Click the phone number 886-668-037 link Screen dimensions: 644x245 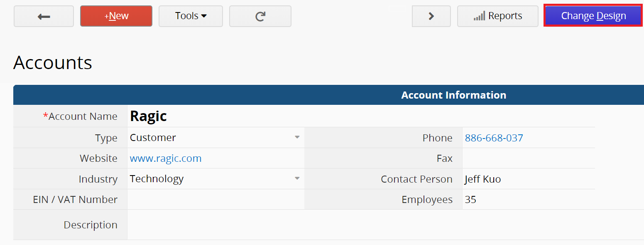pos(494,138)
